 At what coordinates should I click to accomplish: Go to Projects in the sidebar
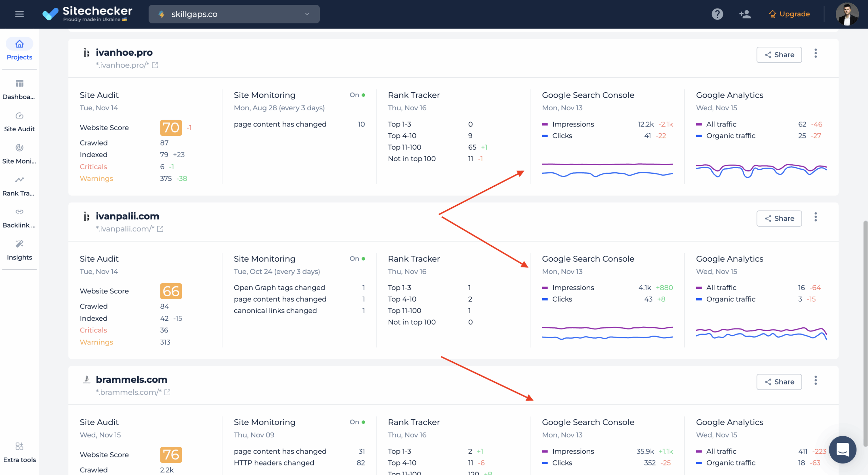pyautogui.click(x=19, y=49)
